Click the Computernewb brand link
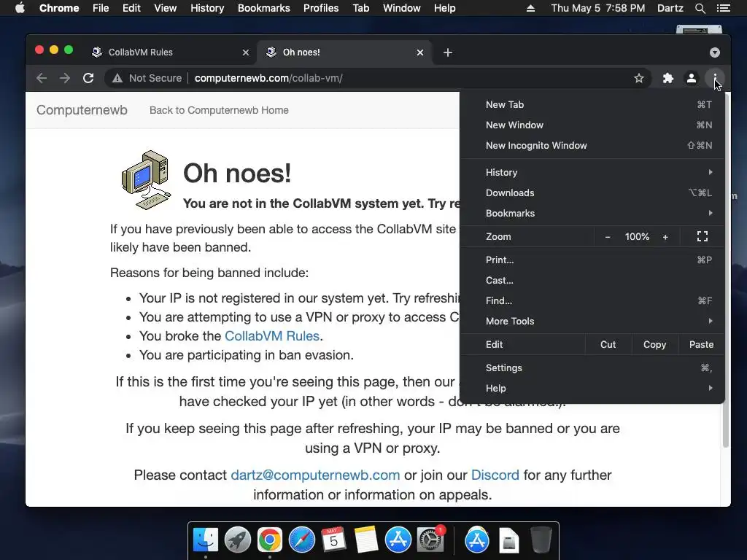 pos(82,110)
